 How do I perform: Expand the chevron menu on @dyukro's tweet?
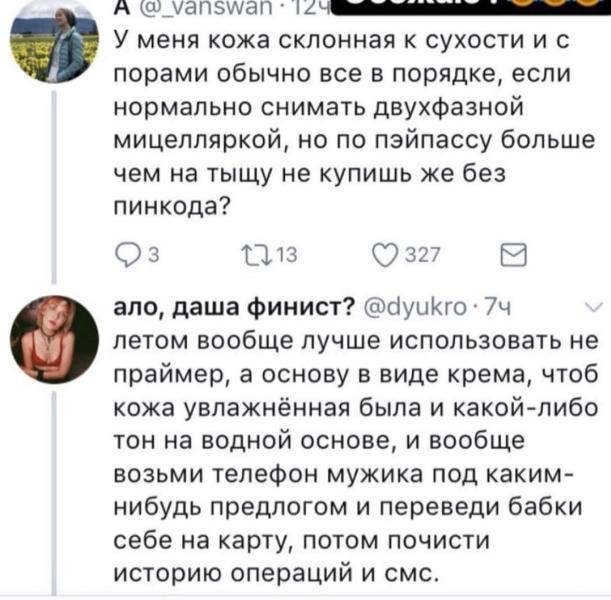tap(594, 308)
